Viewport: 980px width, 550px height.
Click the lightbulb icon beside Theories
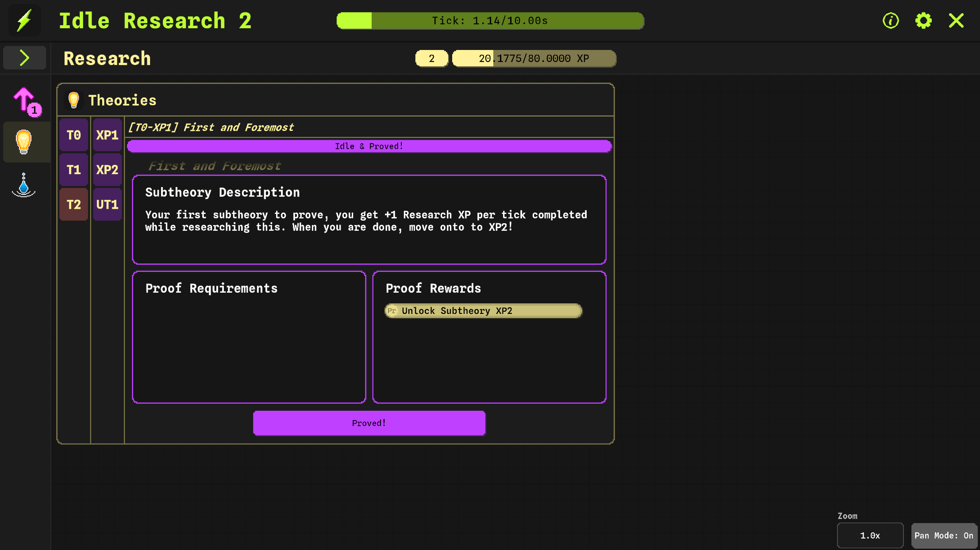74,100
